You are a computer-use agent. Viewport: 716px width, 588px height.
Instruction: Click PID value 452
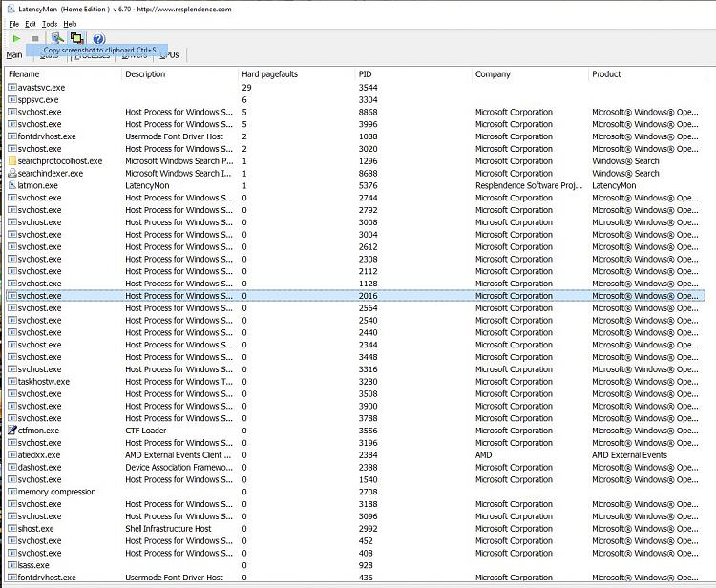[x=366, y=540]
